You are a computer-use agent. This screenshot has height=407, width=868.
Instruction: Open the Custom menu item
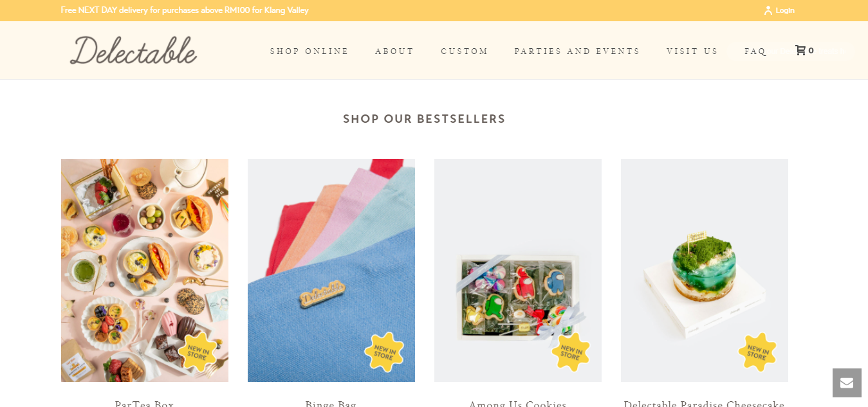(x=465, y=51)
